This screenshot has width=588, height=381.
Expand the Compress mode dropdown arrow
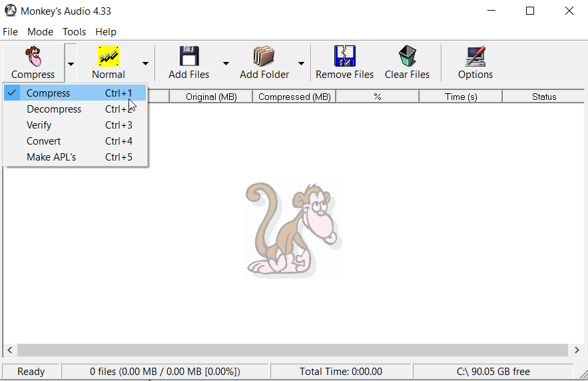[71, 64]
